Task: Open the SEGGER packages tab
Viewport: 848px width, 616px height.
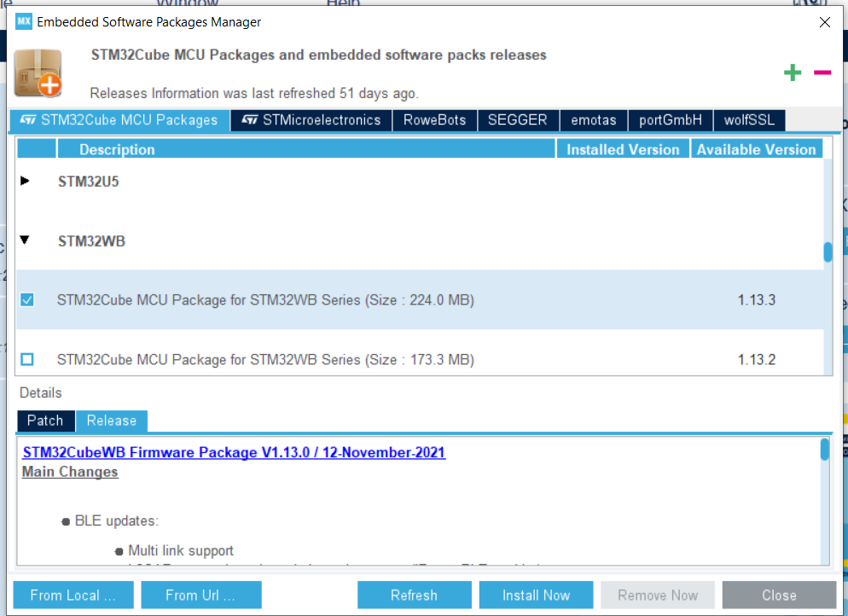Action: pos(517,120)
